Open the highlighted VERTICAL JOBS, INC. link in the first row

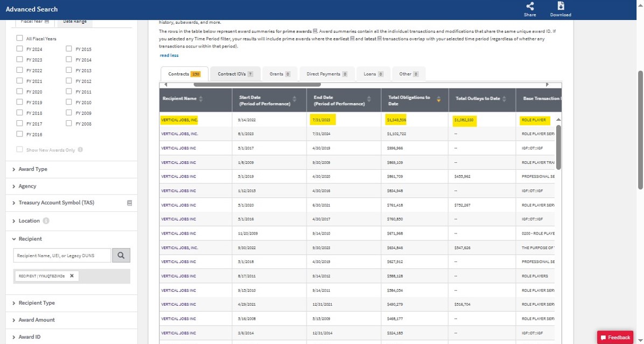(179, 120)
